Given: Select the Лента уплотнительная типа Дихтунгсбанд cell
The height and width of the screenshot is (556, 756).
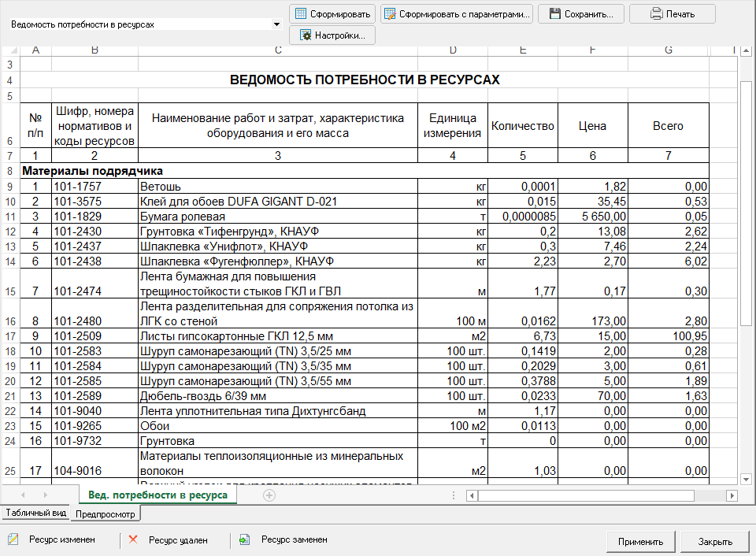Looking at the screenshot, I should [x=278, y=411].
